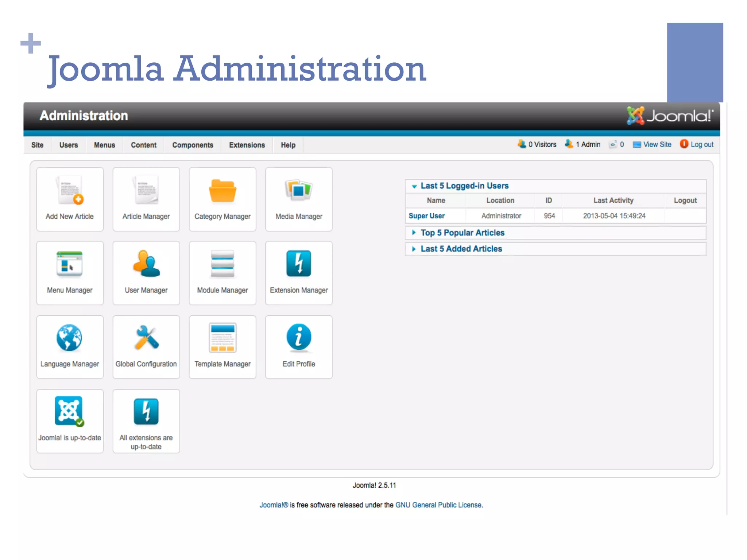Viewport: 747px width, 560px height.
Task: Click the View Site link text
Action: 657,144
